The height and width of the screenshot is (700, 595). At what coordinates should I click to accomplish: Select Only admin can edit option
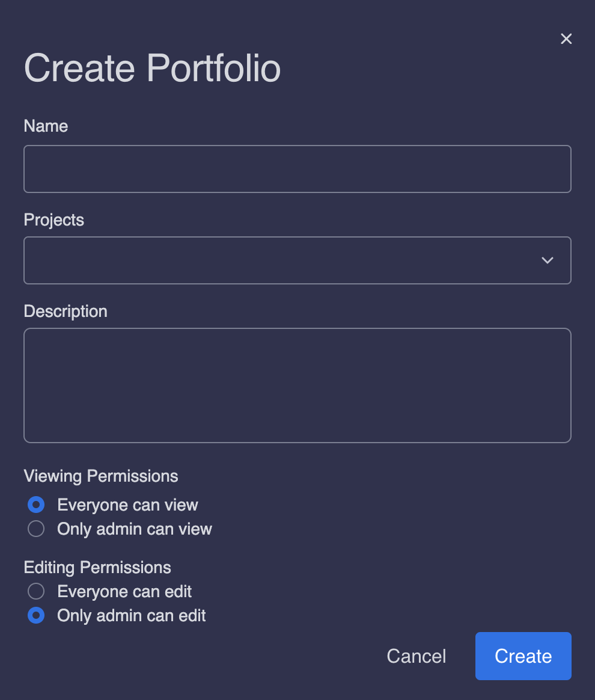35,615
